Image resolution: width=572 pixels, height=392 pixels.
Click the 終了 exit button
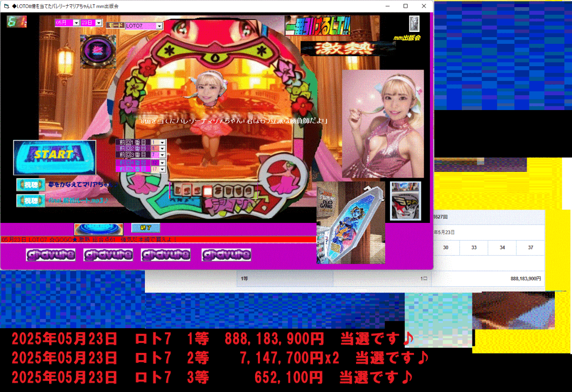145,228
